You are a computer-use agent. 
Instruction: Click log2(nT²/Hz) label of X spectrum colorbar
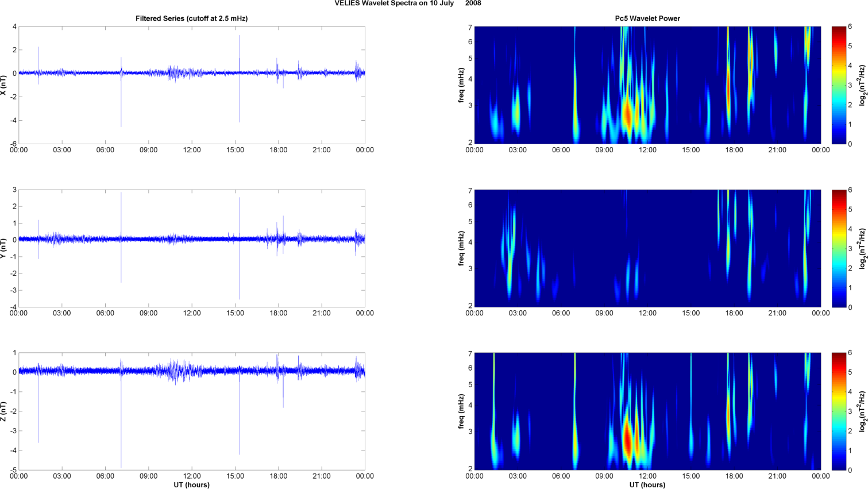point(862,85)
